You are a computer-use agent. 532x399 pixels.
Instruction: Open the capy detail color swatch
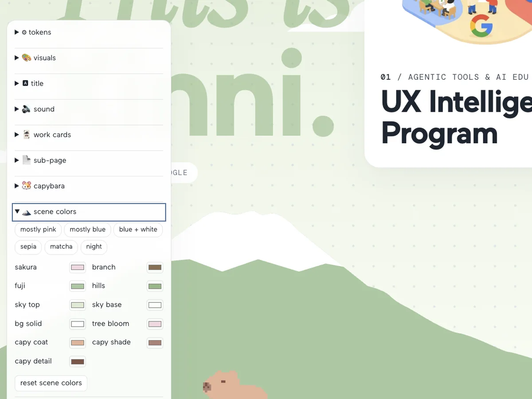[x=78, y=362]
